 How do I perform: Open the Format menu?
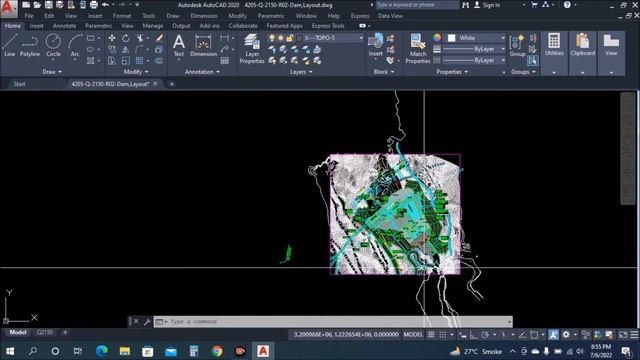[x=122, y=16]
